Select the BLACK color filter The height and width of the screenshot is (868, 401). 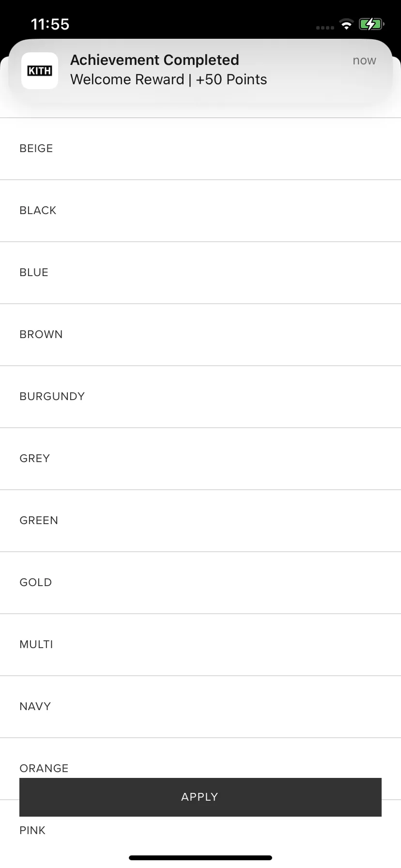(200, 211)
